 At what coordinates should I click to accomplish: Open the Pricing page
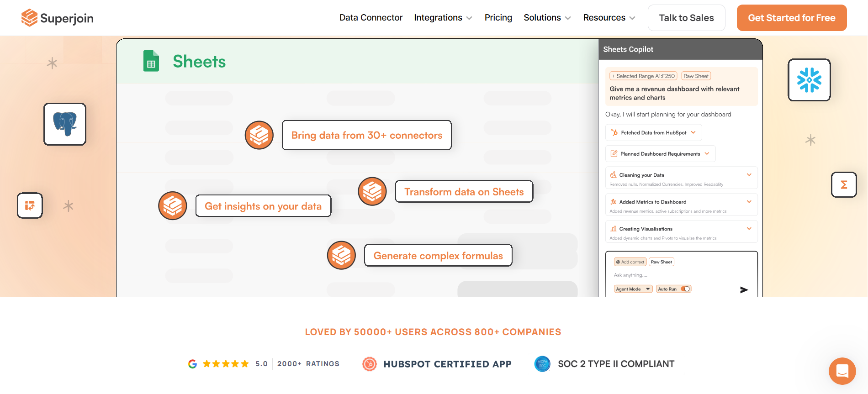coord(498,18)
